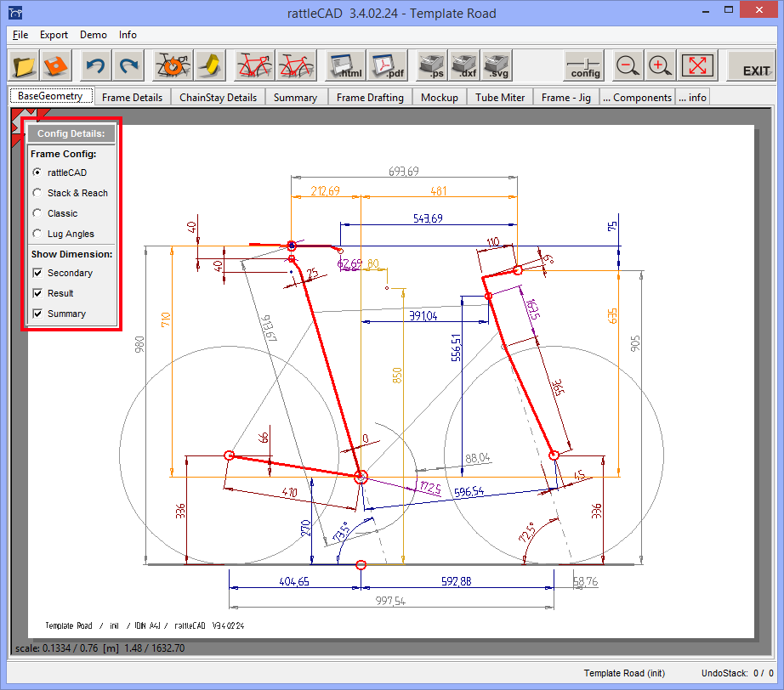Open the Demo menu

coord(94,35)
